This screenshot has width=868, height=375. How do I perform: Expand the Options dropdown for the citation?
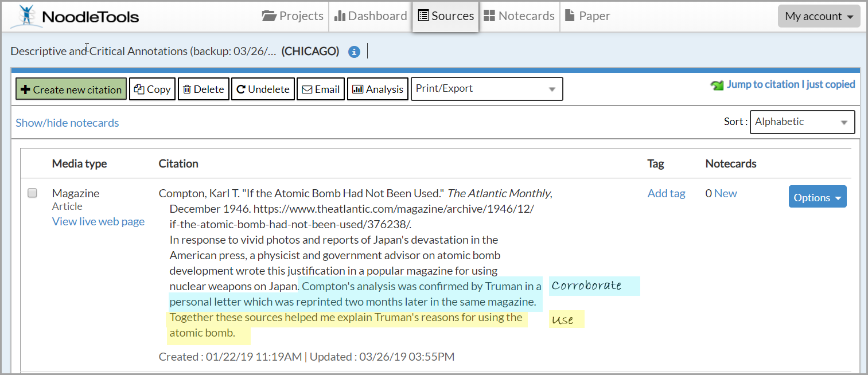[817, 197]
